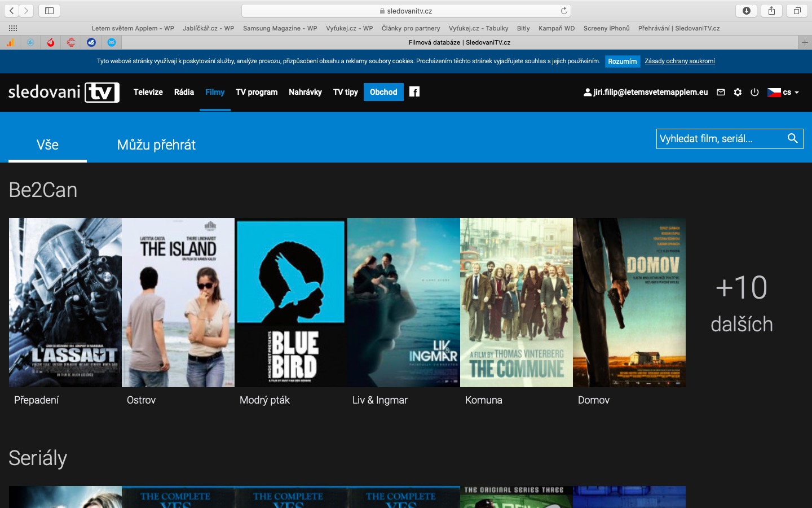Go back using Safari's back arrow

click(x=12, y=11)
